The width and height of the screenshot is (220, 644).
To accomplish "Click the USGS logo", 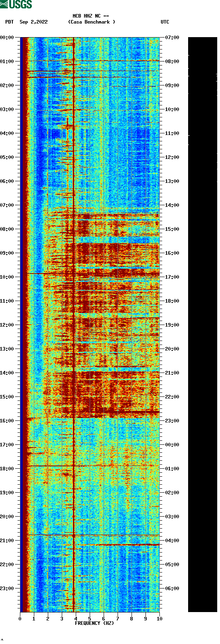I will point(16,4).
